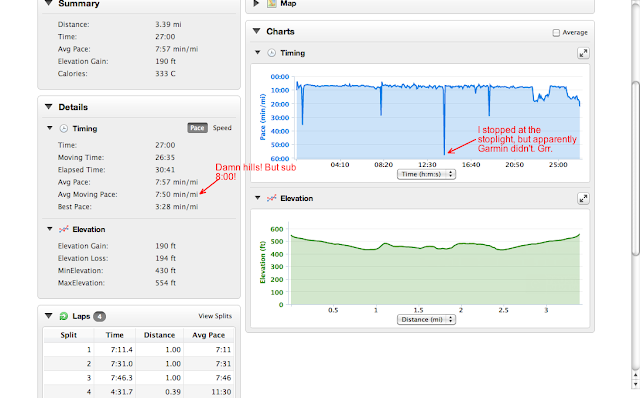Screen dimensions: 640x398
Task: Enable the Average checkbox in Charts
Action: (x=556, y=33)
